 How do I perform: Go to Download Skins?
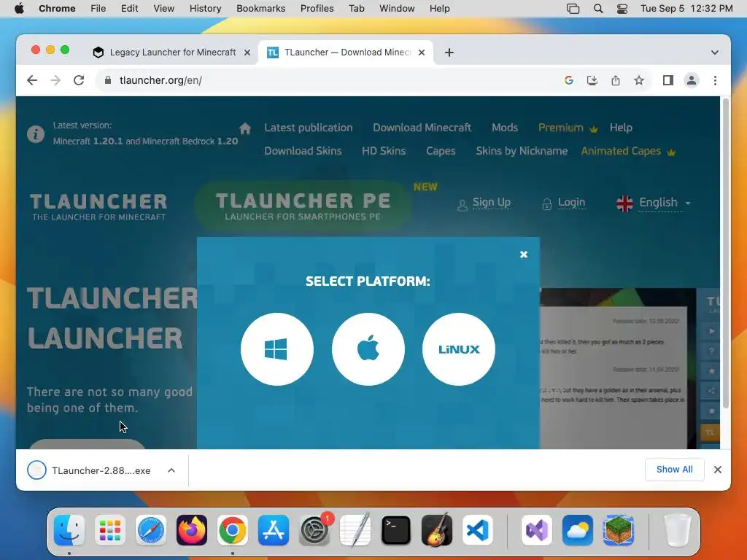pyautogui.click(x=303, y=151)
